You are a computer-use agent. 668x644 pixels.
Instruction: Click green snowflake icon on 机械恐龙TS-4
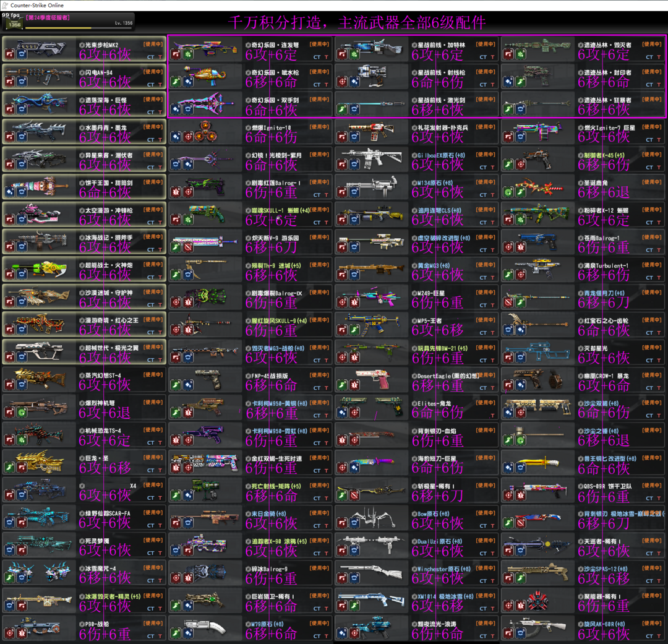tap(22, 440)
